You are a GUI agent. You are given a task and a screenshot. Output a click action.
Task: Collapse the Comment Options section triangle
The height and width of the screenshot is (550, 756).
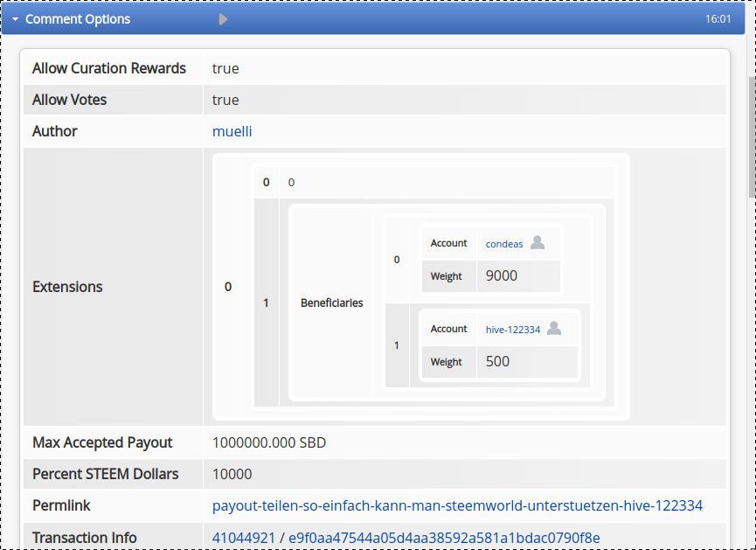pos(15,19)
